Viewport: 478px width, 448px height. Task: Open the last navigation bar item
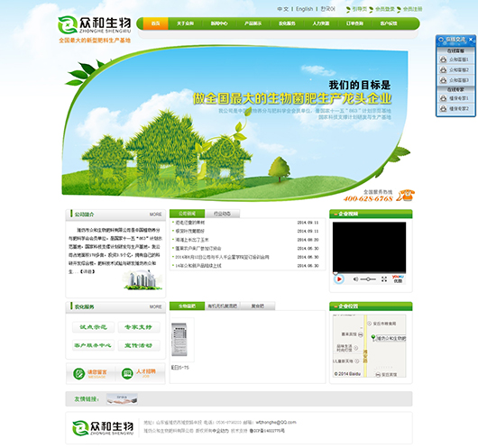tap(389, 23)
